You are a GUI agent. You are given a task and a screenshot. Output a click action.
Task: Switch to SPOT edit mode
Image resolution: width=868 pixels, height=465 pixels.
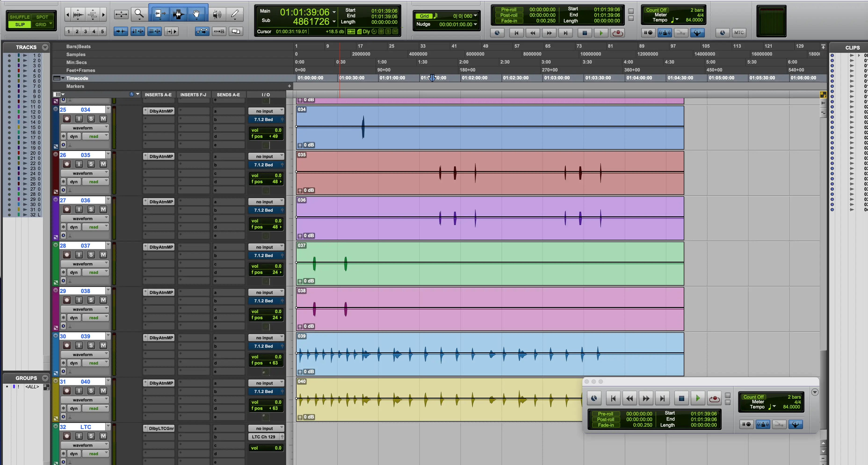click(x=42, y=17)
